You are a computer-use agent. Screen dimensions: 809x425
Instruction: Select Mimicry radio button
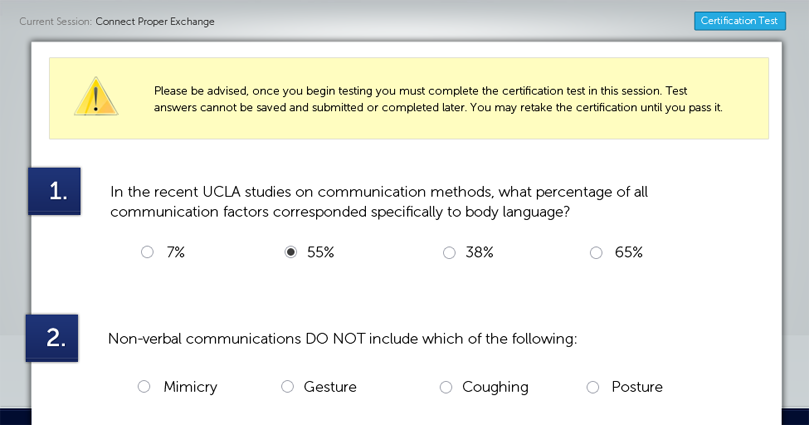tap(144, 387)
